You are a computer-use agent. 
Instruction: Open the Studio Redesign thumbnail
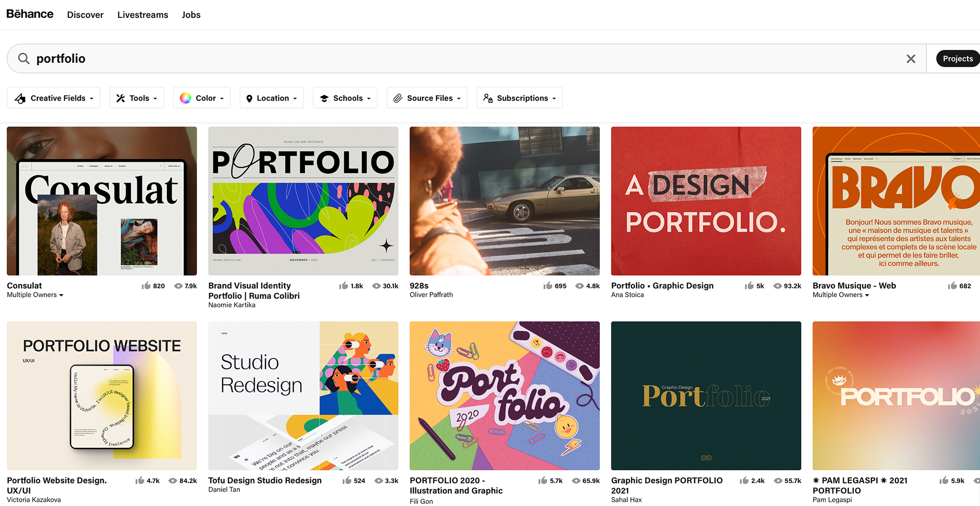303,396
